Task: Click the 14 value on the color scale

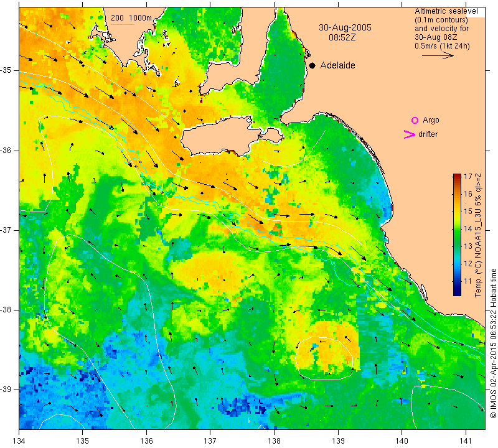Action: click(468, 229)
